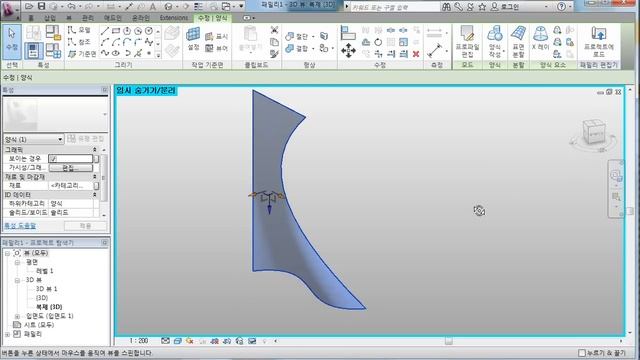Click the '편집...' visibility edit button

pos(71,168)
